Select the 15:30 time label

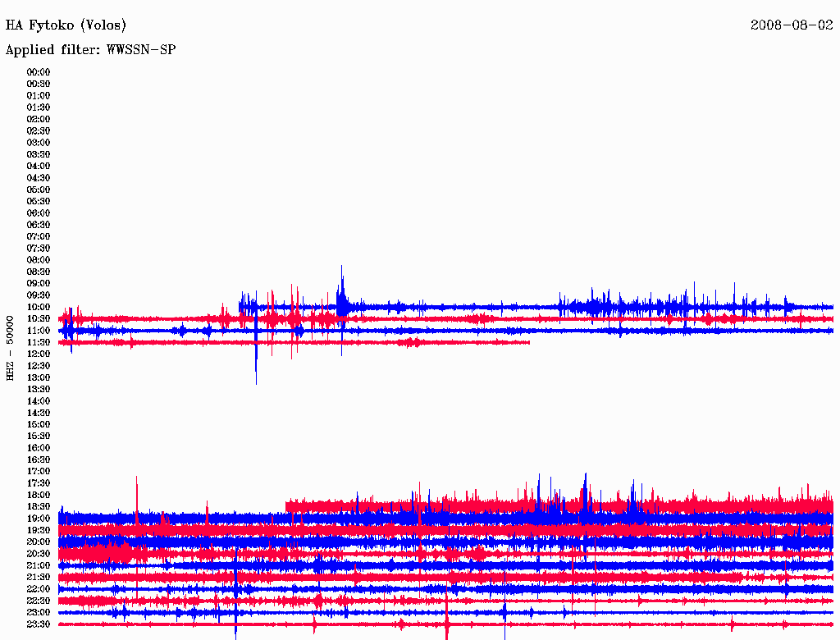tap(39, 437)
